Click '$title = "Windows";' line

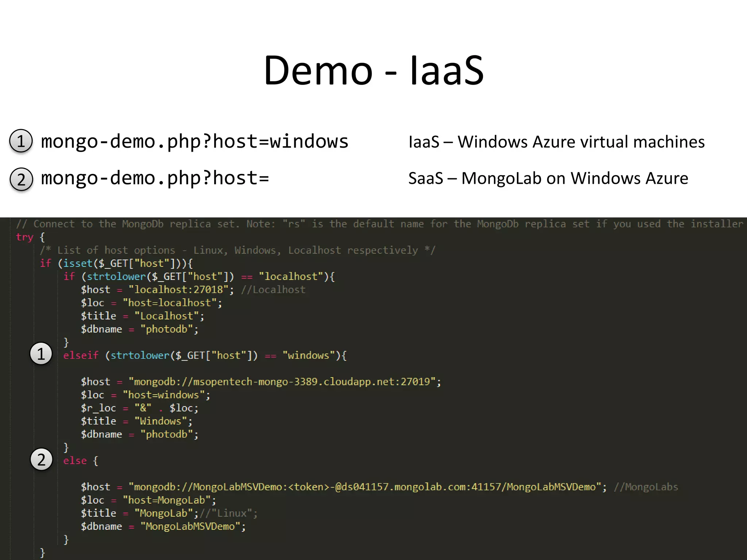click(137, 421)
